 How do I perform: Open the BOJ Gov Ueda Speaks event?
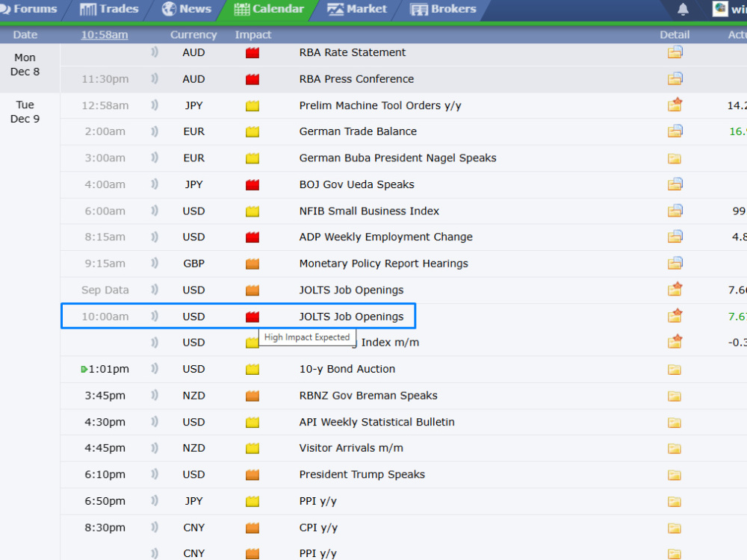(x=357, y=184)
